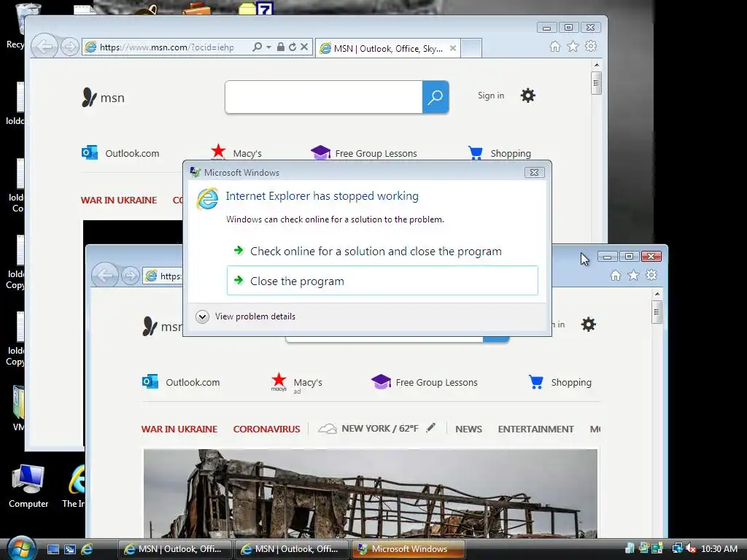Image resolution: width=747 pixels, height=560 pixels.
Task: Open Favorites star in front IE window
Action: point(633,275)
